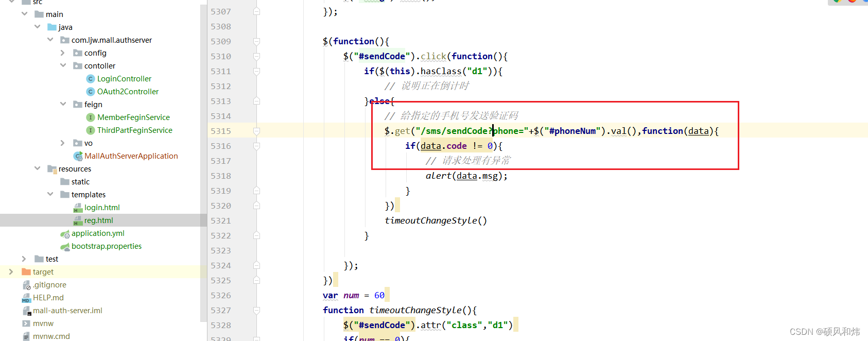
Task: Click the "#phoneNum" selector string
Action: (572, 131)
